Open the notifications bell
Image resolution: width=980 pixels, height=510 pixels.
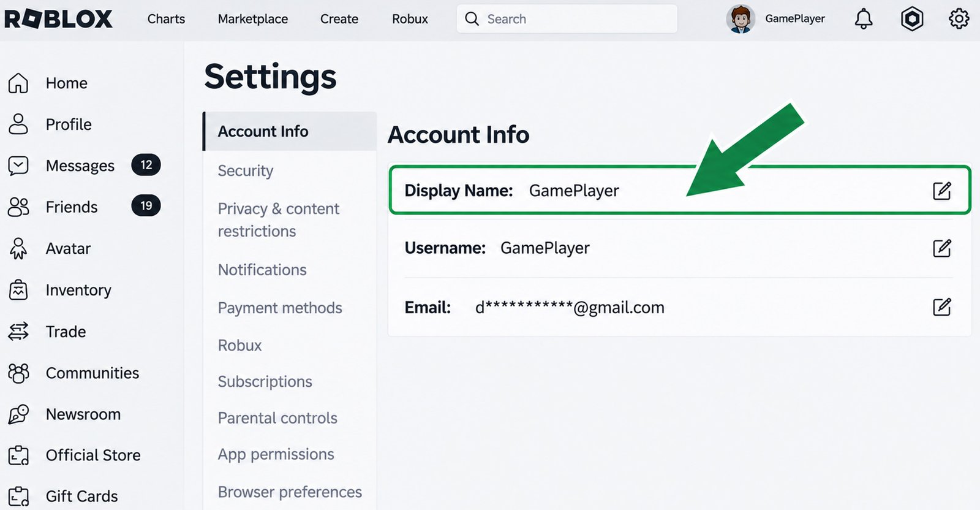pos(864,19)
